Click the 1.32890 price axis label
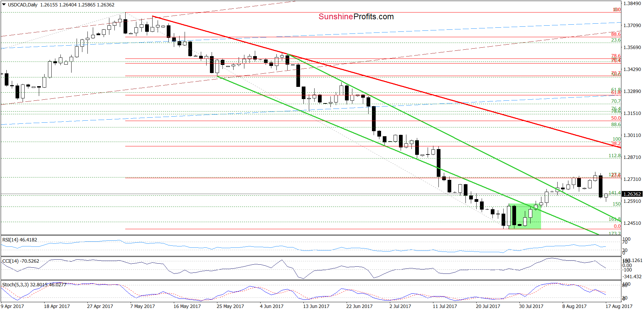The image size is (644, 311). [632, 91]
